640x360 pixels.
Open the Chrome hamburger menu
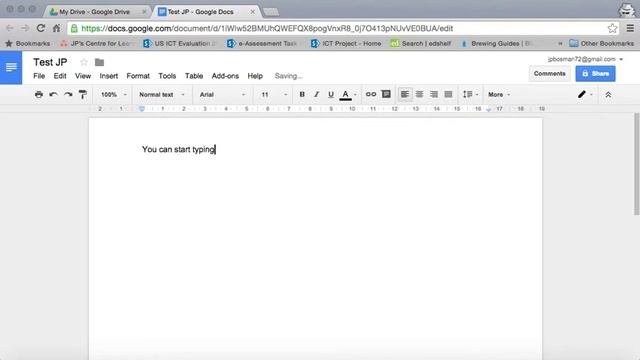pos(630,28)
